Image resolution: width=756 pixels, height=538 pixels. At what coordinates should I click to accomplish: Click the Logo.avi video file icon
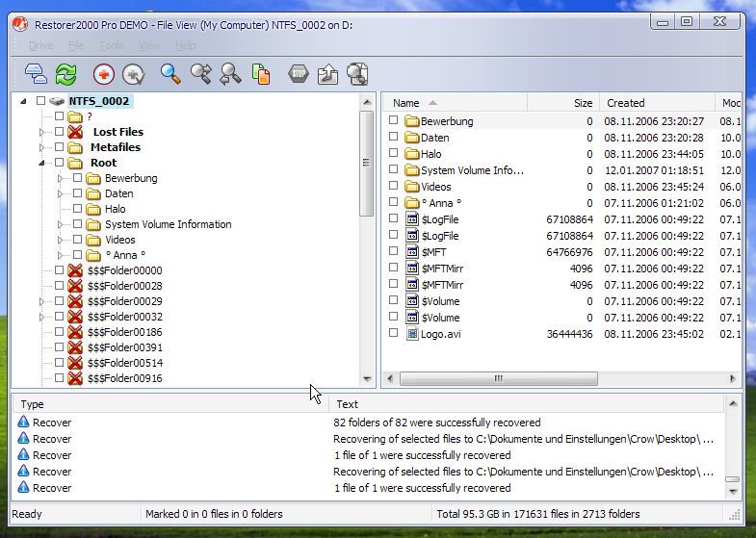pyautogui.click(x=412, y=334)
